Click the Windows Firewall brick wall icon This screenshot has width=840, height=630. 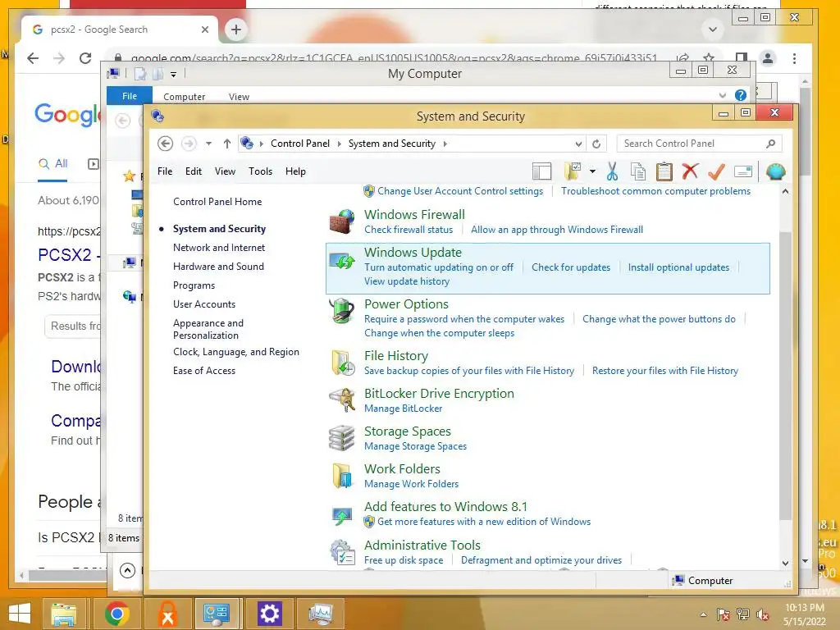click(342, 221)
